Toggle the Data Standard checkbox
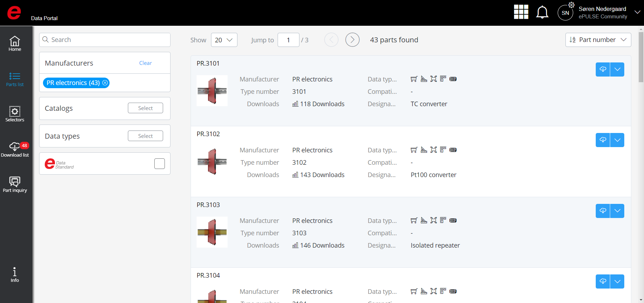This screenshot has width=644, height=303. 160,164
